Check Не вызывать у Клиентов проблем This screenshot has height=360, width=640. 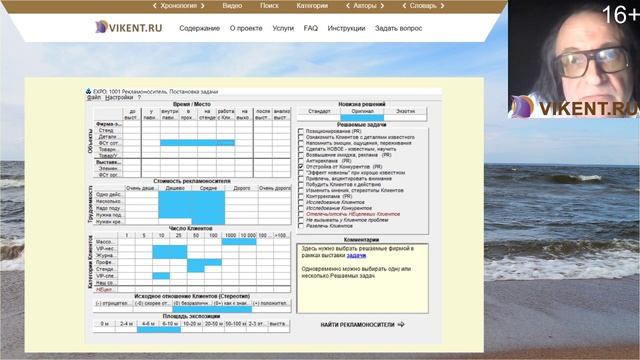(301, 220)
